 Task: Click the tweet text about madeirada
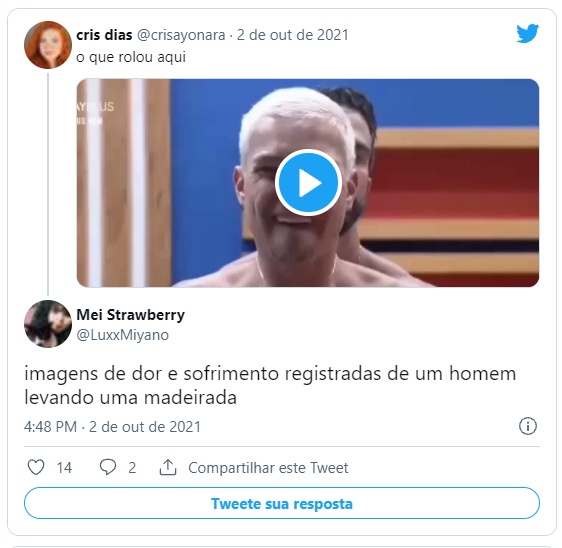pyautogui.click(x=270, y=385)
